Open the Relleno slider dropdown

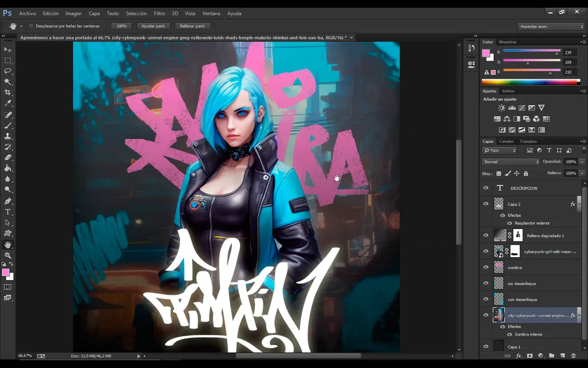tap(582, 173)
